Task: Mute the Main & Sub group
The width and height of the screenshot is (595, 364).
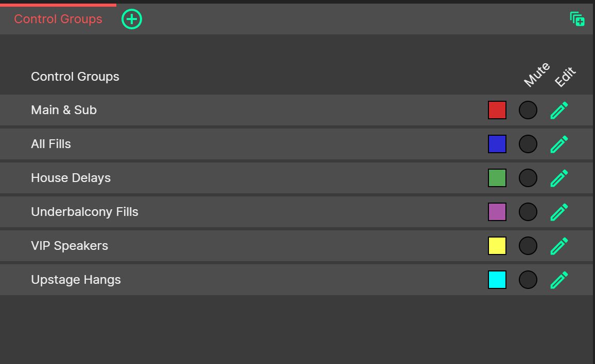Action: 528,110
